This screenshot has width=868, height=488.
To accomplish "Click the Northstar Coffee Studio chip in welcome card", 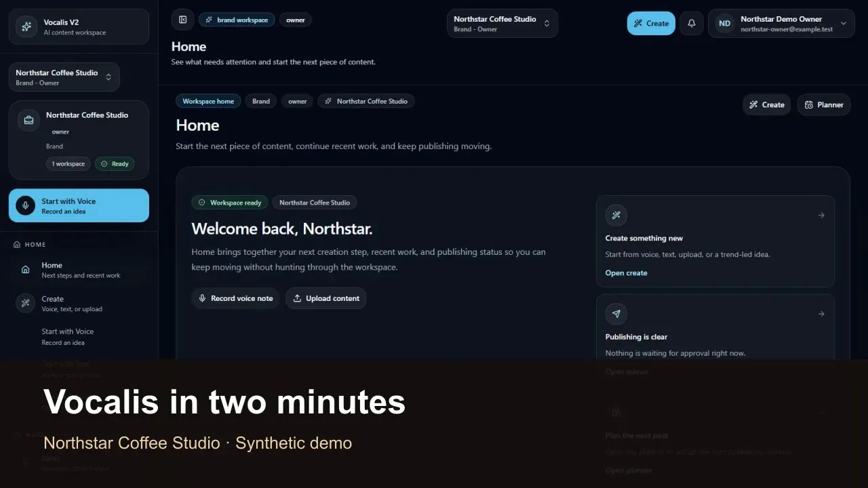I will (x=315, y=203).
